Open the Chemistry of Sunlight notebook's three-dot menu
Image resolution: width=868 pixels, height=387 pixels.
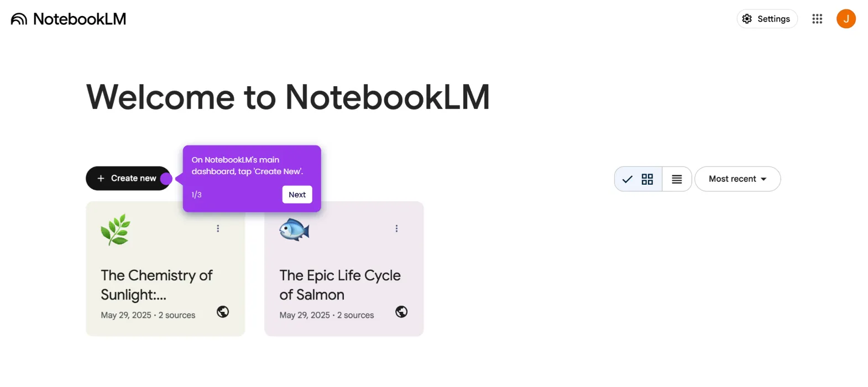pyautogui.click(x=218, y=228)
